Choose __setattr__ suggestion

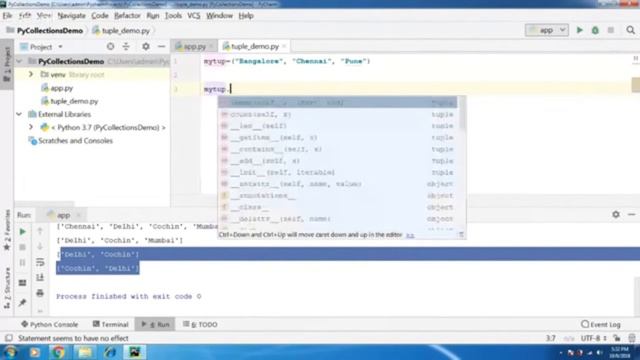[x=337, y=184]
